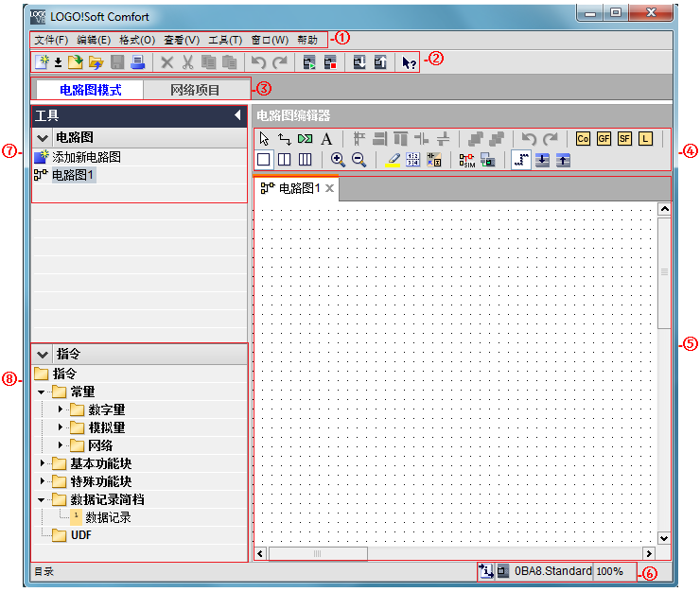
Task: Zoom out of the circuit diagram
Action: [x=359, y=160]
